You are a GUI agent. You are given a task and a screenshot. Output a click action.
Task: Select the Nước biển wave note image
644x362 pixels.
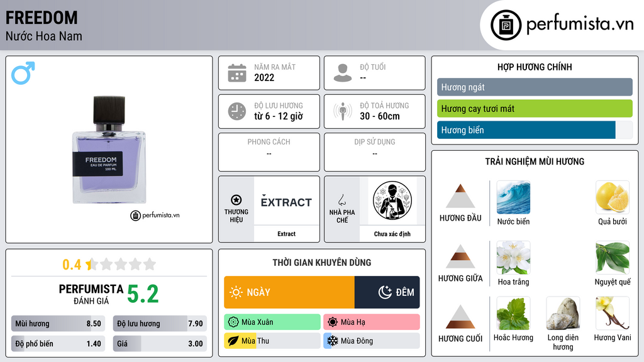513,197
